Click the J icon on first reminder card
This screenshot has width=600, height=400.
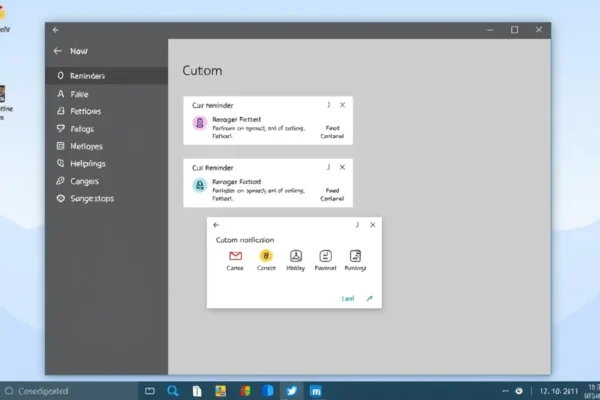pos(328,104)
